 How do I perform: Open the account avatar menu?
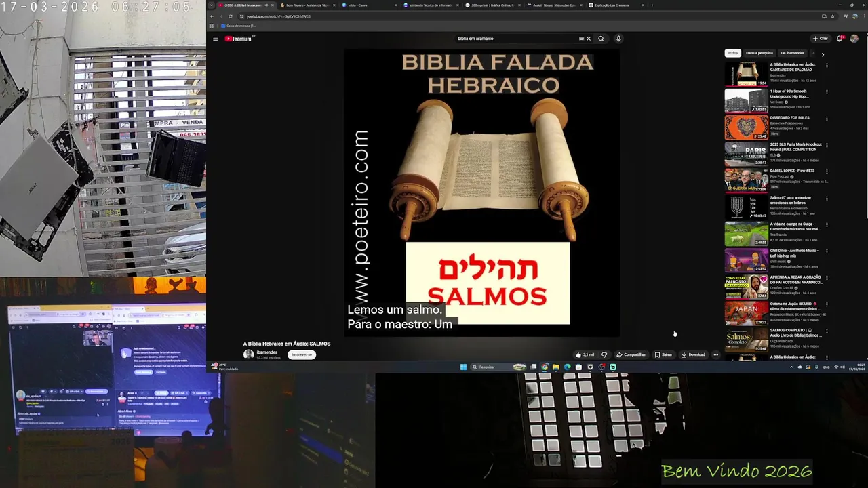tap(854, 39)
